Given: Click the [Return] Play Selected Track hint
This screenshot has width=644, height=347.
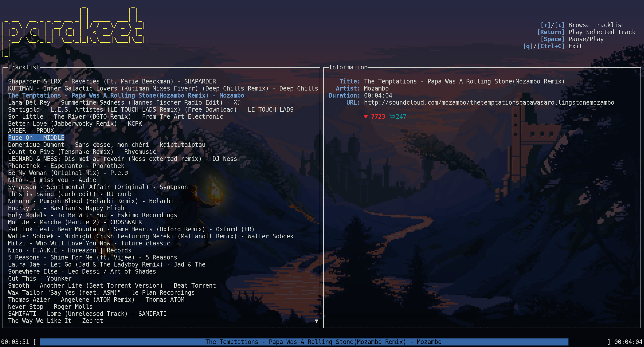Looking at the screenshot, I should (586, 32).
